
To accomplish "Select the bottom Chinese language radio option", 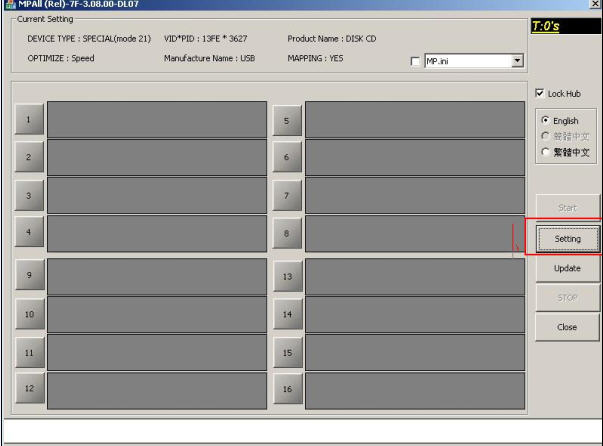I will click(x=546, y=153).
